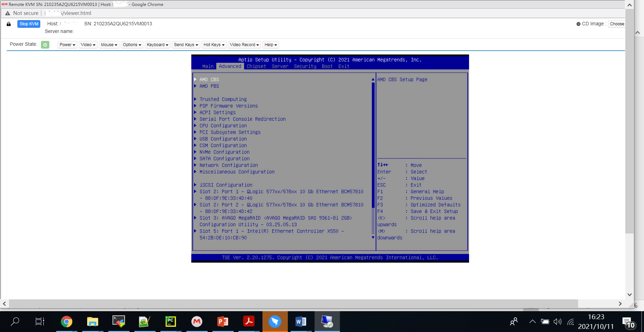Expand the Hot Keys dropdown
This screenshot has height=332, width=644.
click(214, 45)
